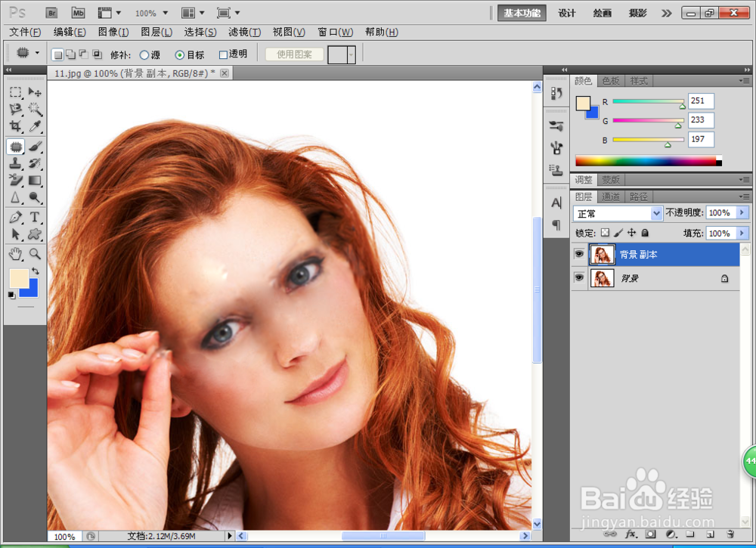The width and height of the screenshot is (756, 548).
Task: Select the Eraser tool
Action: pyautogui.click(x=15, y=180)
